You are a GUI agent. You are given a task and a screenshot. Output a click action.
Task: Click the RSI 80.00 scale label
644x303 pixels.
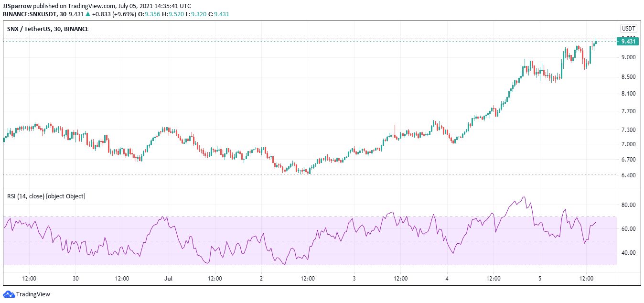pos(628,205)
